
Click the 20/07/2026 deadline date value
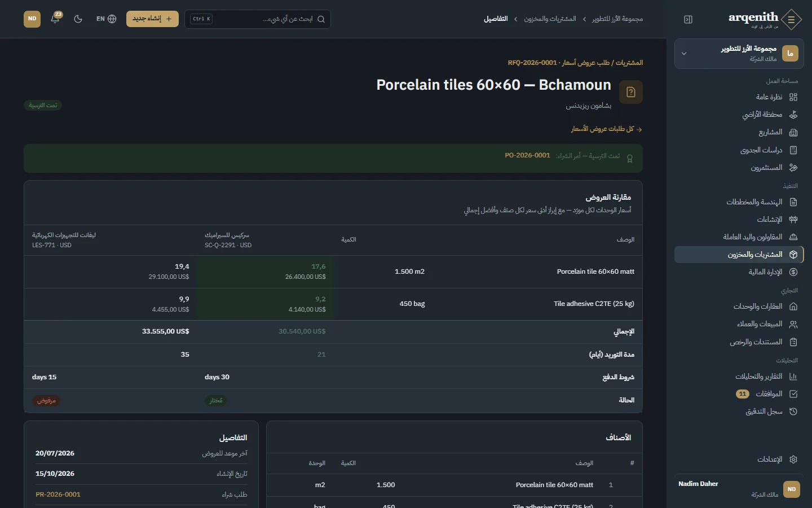tap(55, 453)
